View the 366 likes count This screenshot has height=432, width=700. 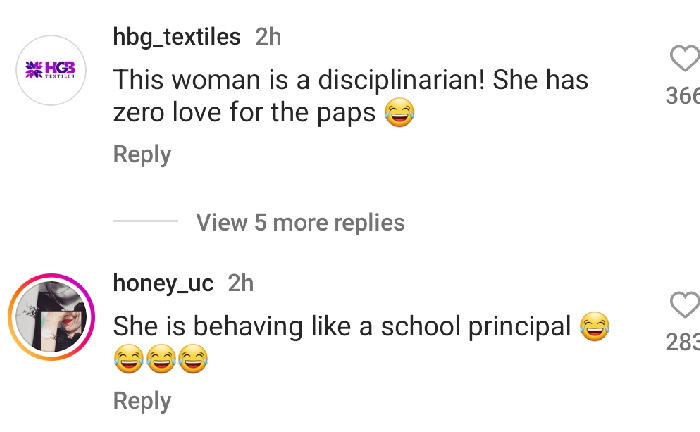click(x=684, y=97)
